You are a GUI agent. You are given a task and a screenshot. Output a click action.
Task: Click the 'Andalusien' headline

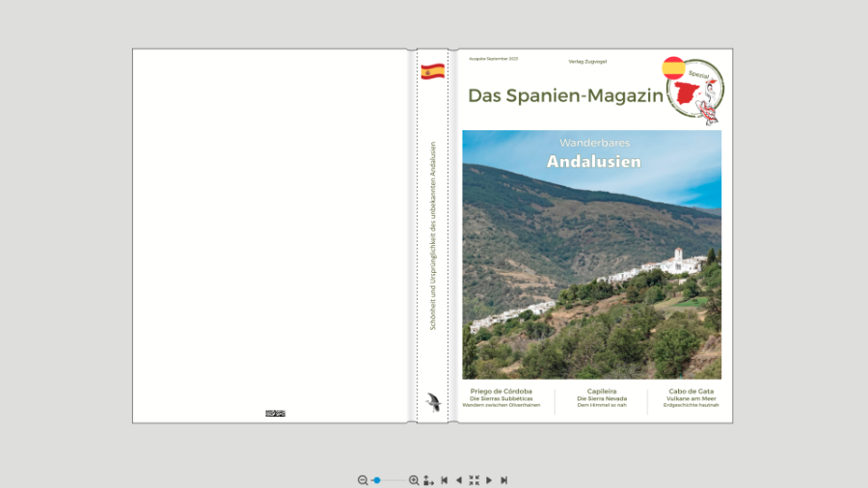tap(594, 162)
